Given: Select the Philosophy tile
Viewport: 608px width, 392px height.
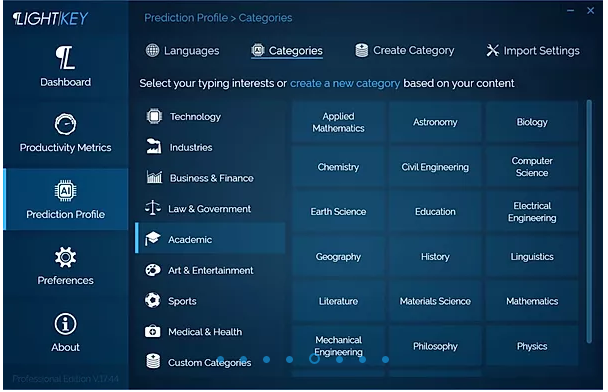Looking at the screenshot, I should [x=435, y=346].
